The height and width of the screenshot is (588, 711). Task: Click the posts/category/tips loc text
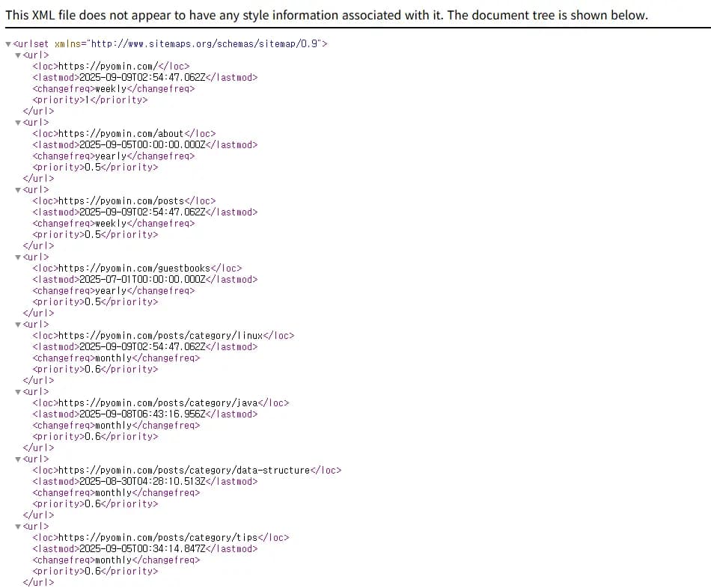158,538
